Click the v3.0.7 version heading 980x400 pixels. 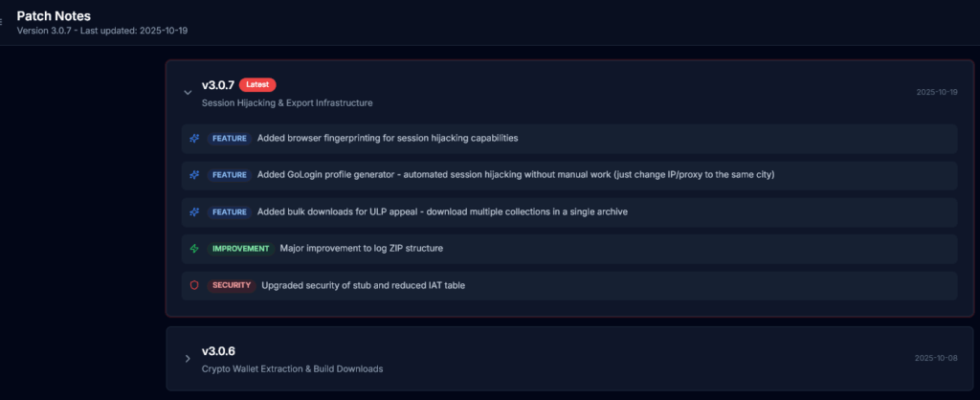coord(218,85)
